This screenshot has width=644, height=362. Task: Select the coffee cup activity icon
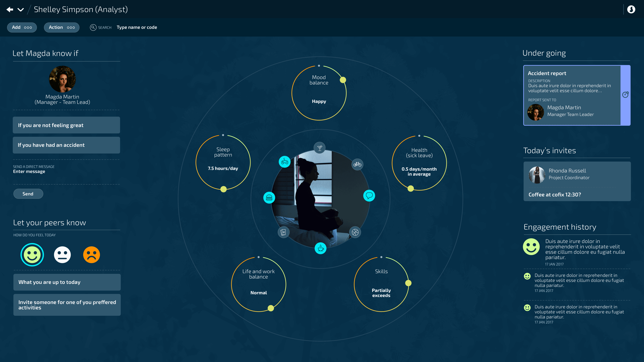pos(320,248)
